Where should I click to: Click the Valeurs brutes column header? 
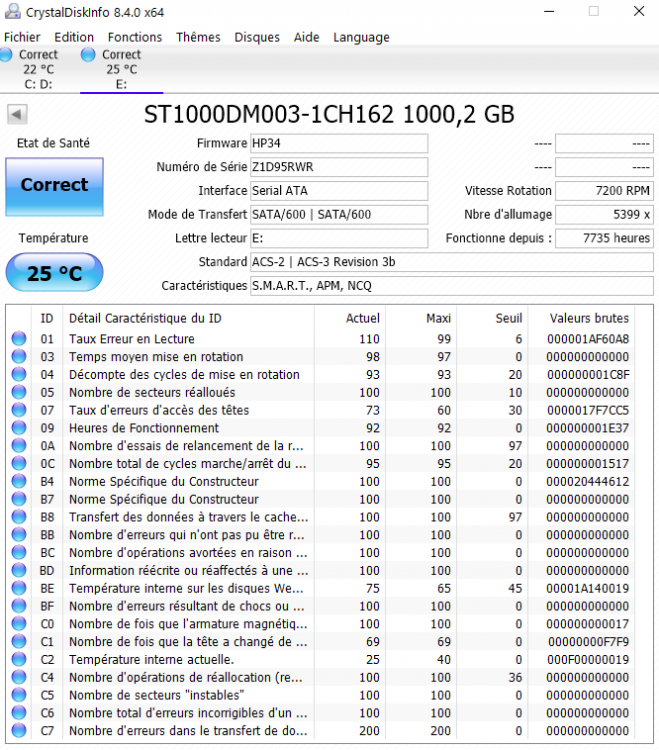(590, 318)
